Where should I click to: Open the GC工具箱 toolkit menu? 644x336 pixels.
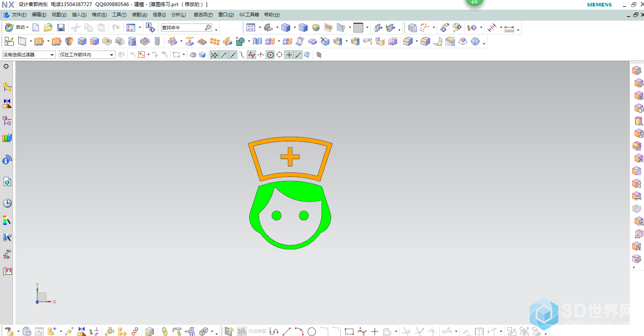(x=249, y=15)
